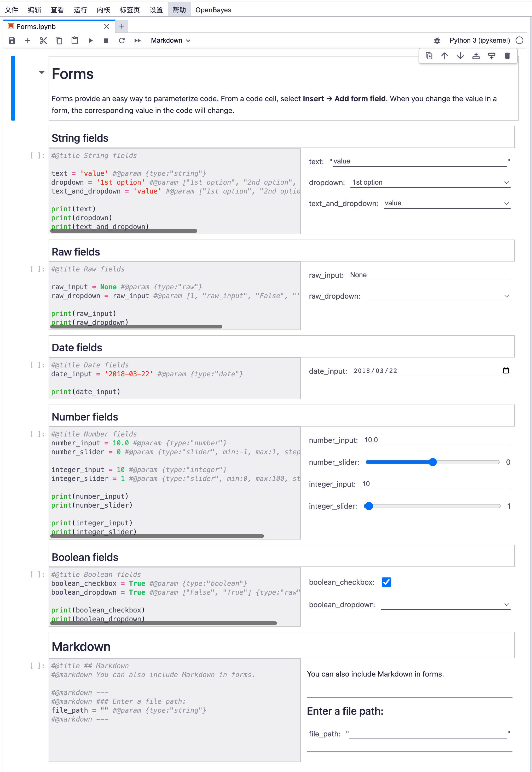Open the OpenBayes menu

pyautogui.click(x=213, y=10)
